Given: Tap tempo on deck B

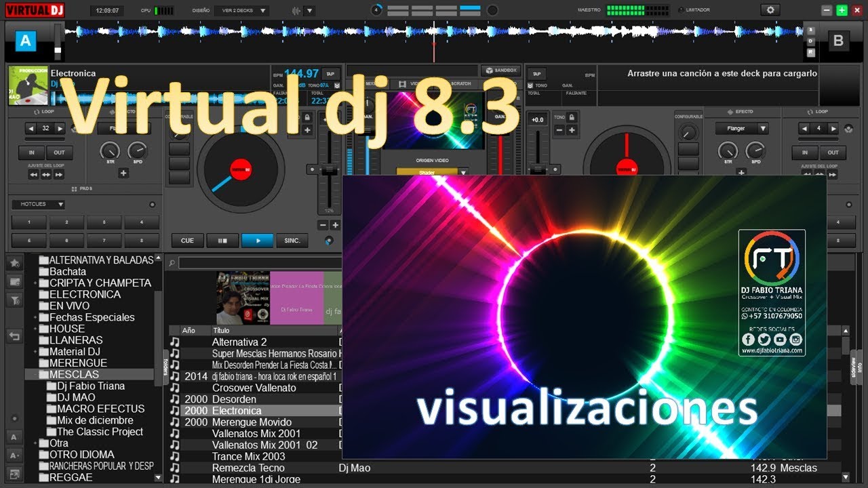Looking at the screenshot, I should coord(537,74).
